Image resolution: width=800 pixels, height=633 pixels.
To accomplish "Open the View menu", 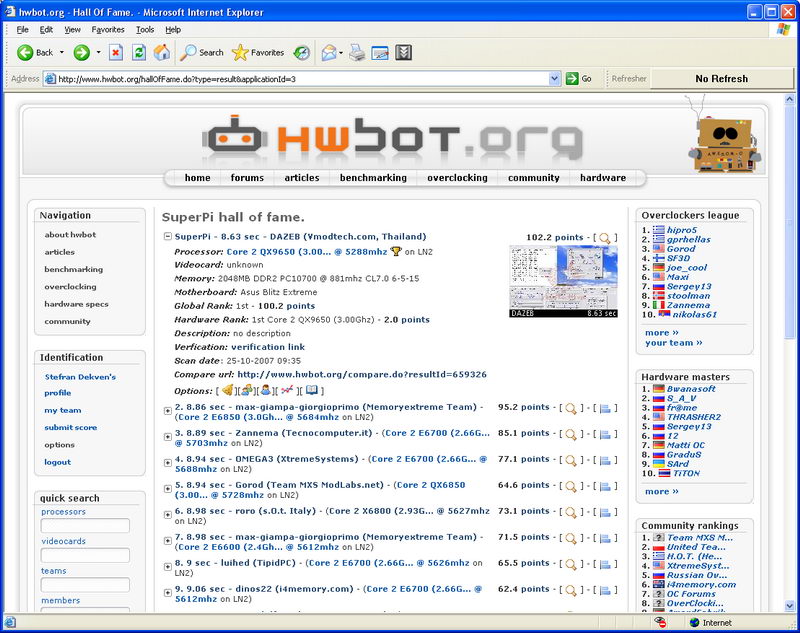I will click(72, 30).
